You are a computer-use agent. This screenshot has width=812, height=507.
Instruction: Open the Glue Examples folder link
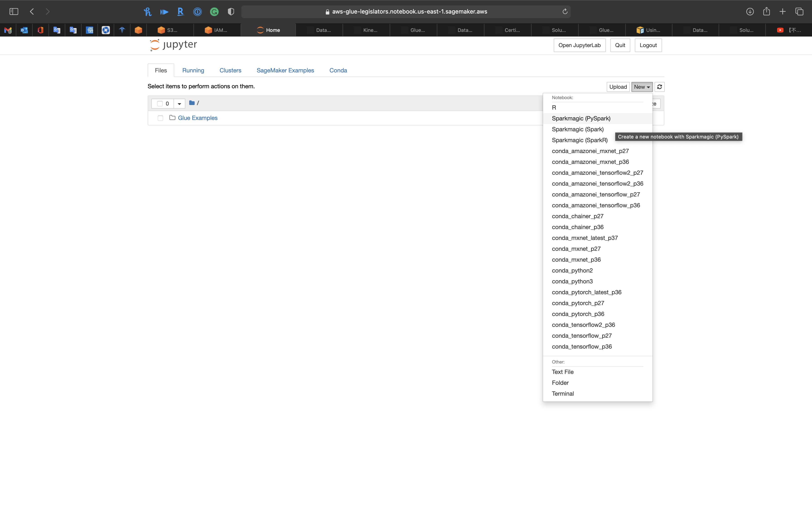pos(198,118)
